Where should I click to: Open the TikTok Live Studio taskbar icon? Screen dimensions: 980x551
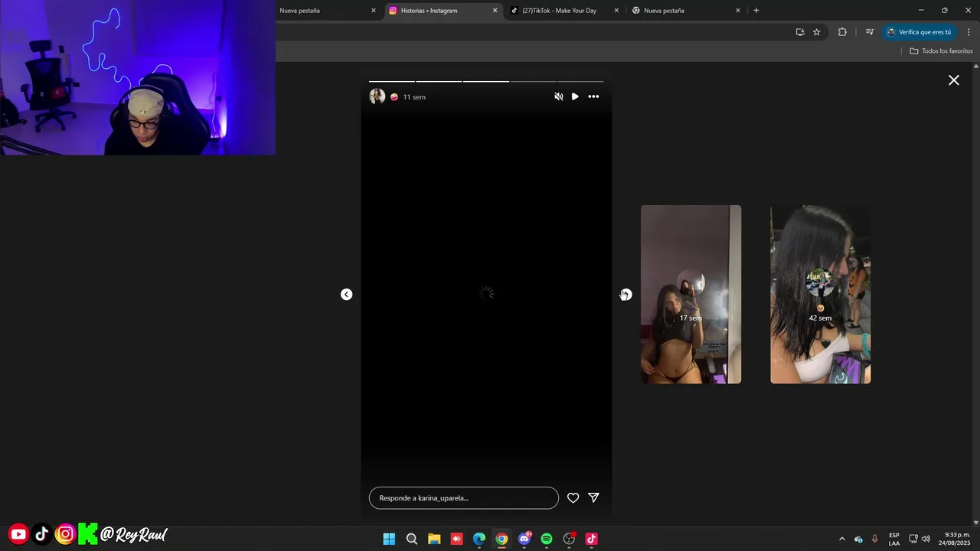591,539
